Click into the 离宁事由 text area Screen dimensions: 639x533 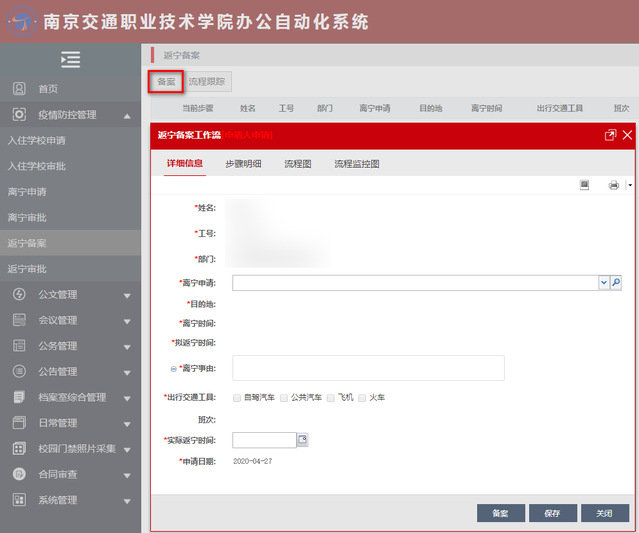[368, 368]
